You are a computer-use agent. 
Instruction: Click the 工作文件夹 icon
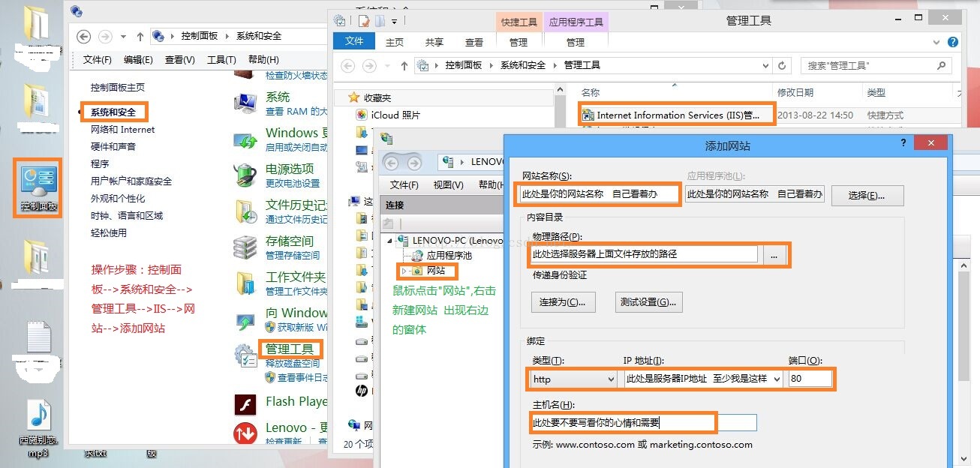click(246, 283)
